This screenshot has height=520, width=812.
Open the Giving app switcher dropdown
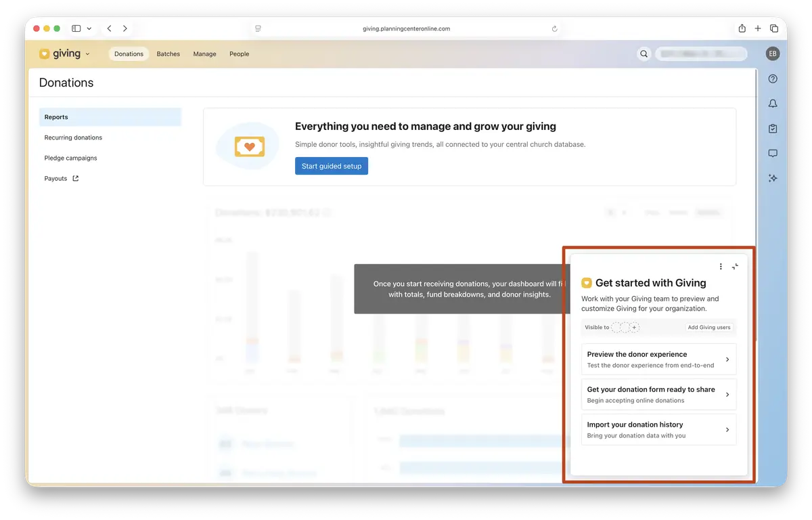tap(87, 54)
